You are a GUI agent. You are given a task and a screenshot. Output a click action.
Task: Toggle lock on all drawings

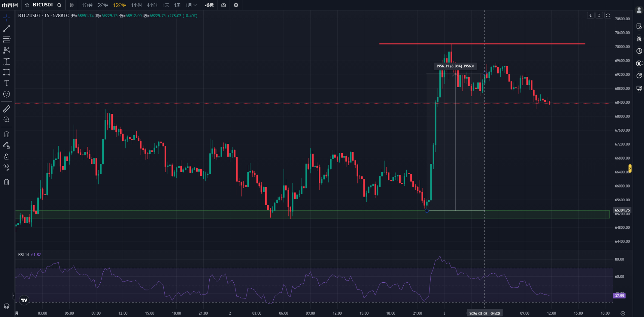pos(6,156)
